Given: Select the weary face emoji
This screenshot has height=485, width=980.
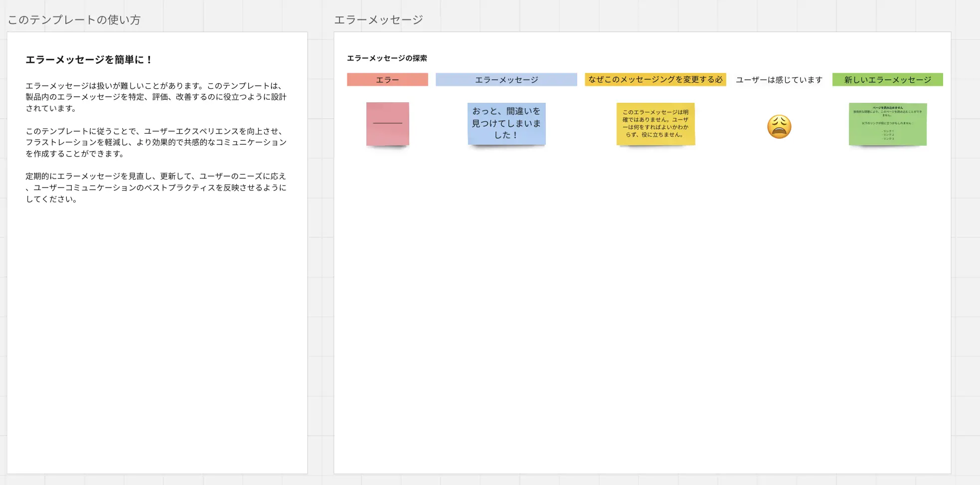Looking at the screenshot, I should click(x=779, y=127).
